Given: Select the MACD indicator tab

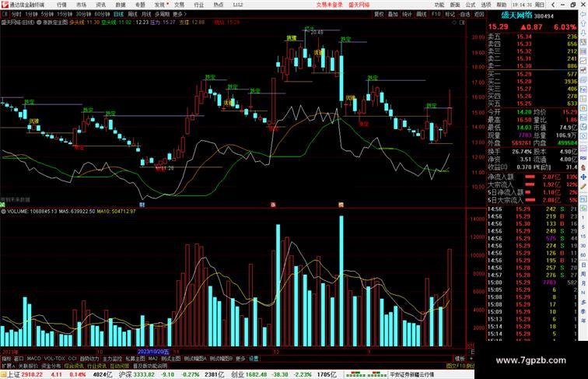Looking at the screenshot, I should [33, 359].
